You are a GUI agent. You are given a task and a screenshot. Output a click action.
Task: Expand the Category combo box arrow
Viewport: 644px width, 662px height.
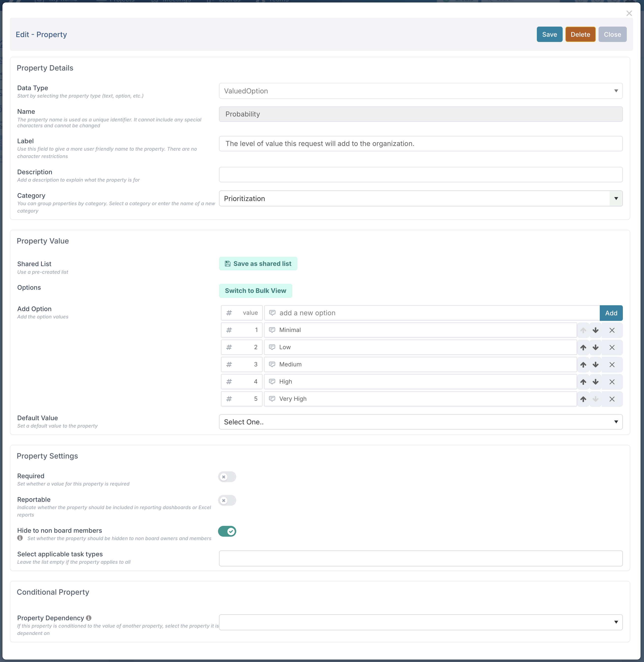click(615, 199)
